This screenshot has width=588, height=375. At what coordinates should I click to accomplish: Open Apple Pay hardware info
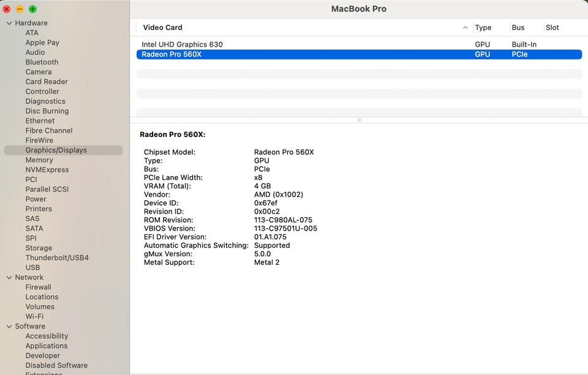click(x=42, y=43)
